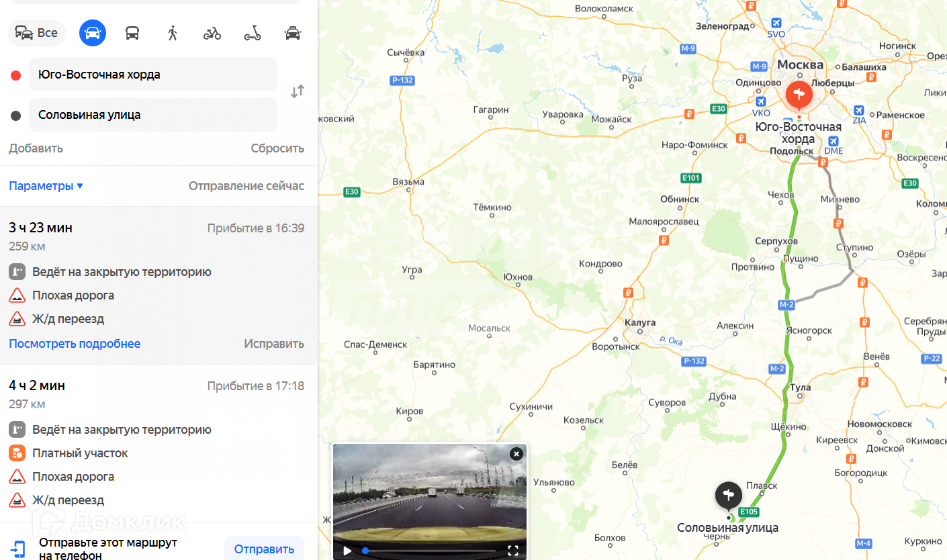947x560 pixels.
Task: Select the Все transport modes tab
Action: (36, 33)
